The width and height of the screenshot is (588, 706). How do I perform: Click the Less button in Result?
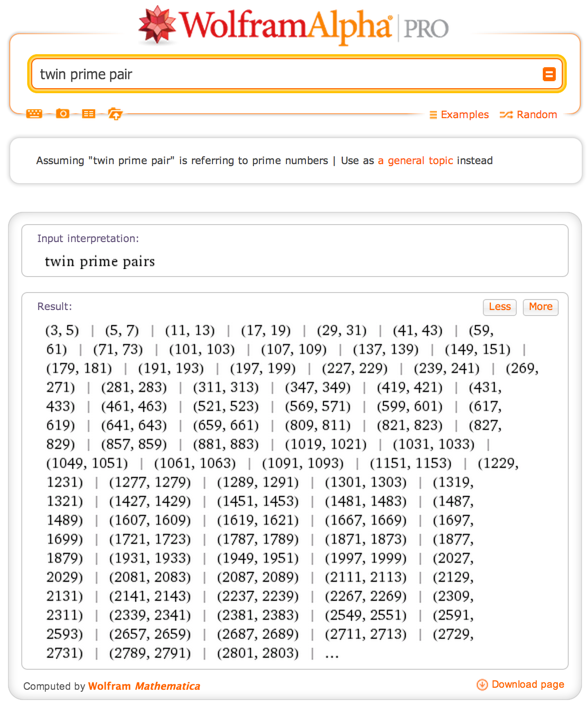[499, 307]
